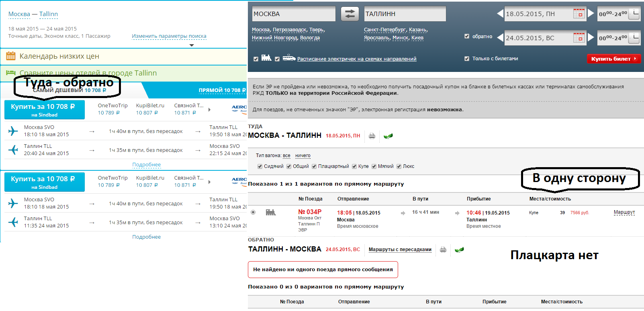Switch to ПРЯМОЙ 10 708 tab
Viewport: 644px width, 311px height.
coord(222,90)
